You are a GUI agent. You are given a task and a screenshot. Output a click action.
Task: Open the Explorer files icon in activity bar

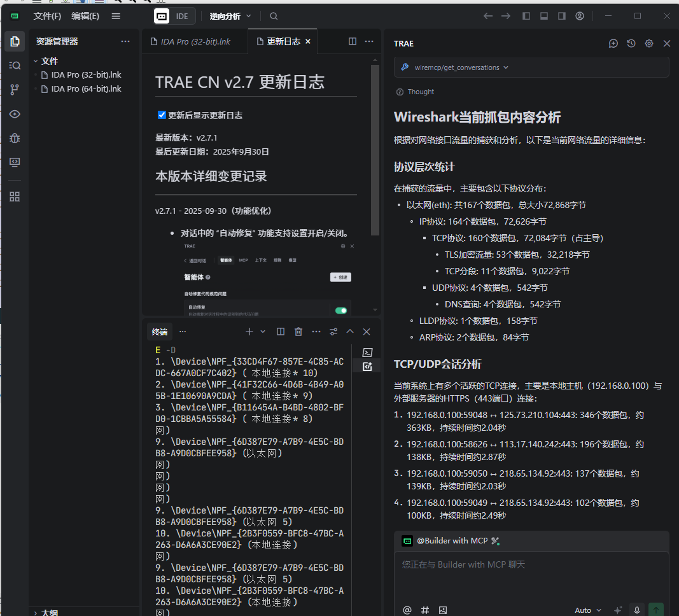pos(15,41)
